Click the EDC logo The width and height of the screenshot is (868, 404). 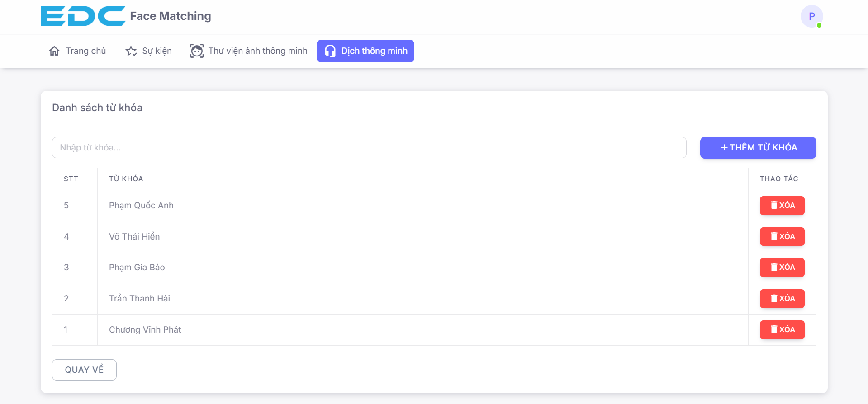click(83, 16)
